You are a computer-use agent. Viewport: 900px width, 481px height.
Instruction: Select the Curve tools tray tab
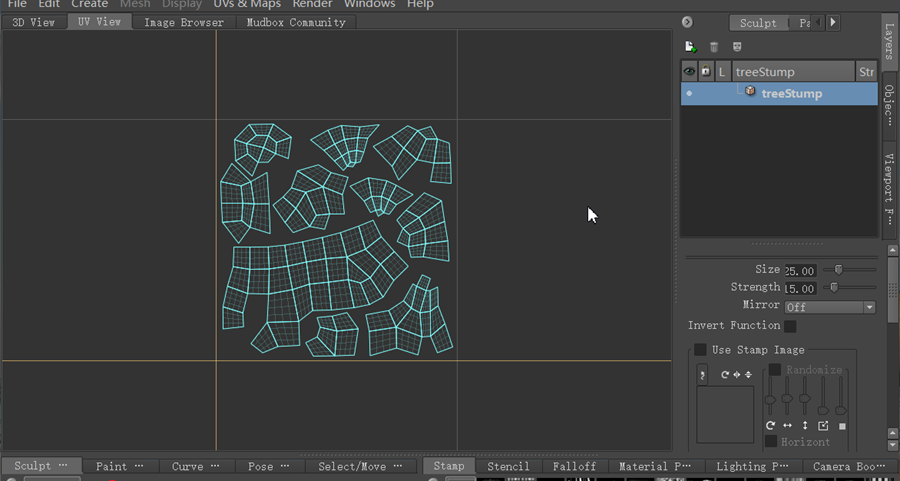195,466
